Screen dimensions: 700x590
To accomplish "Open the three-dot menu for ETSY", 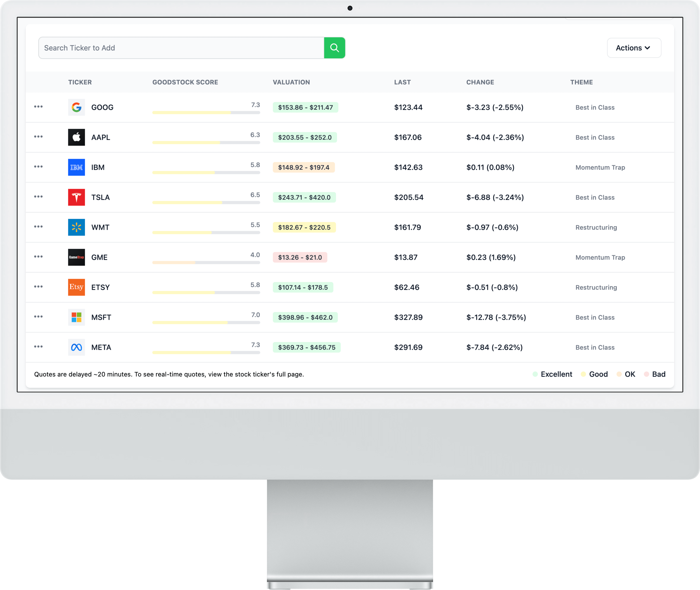I will tap(38, 287).
